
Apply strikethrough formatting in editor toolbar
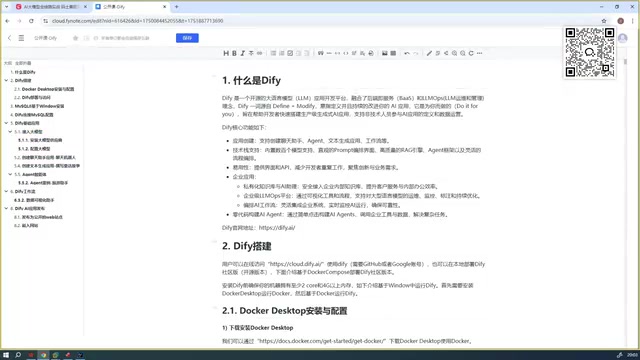click(251, 53)
